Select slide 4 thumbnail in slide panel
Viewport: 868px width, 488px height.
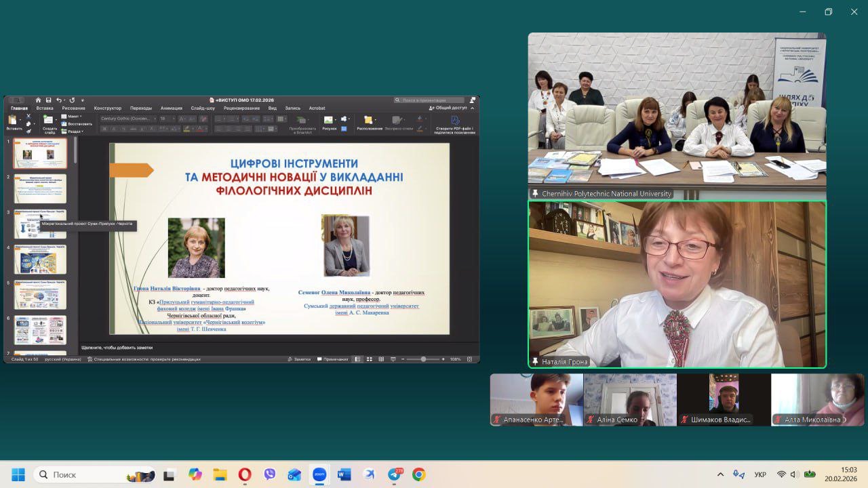point(40,259)
